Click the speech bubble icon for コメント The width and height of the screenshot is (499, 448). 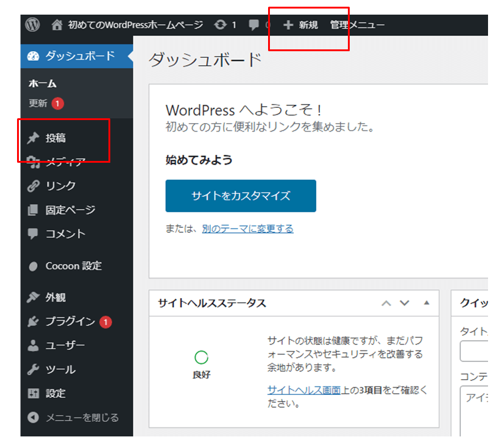click(x=33, y=233)
